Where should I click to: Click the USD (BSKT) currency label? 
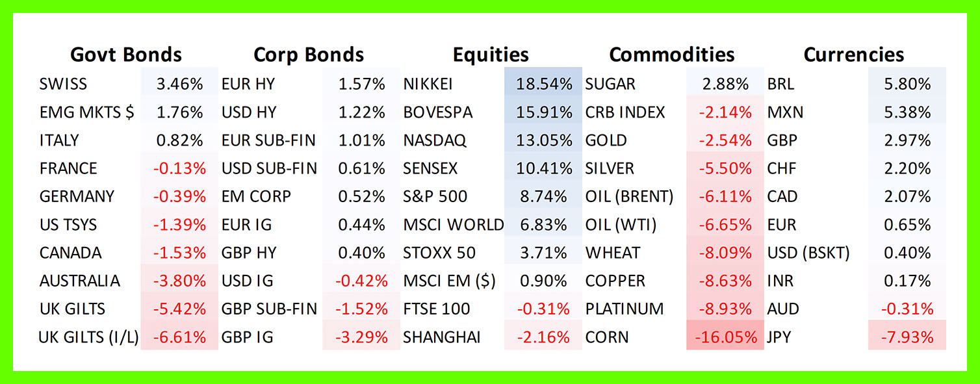coord(808,253)
